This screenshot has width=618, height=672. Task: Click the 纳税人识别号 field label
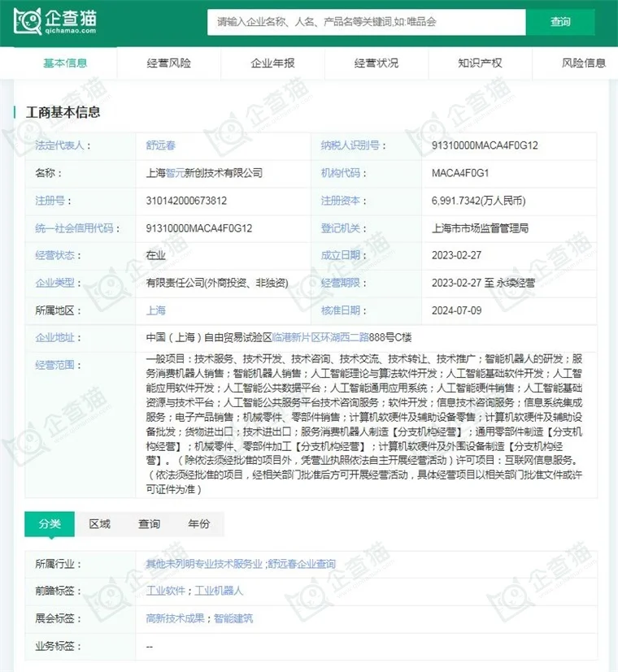pos(350,145)
